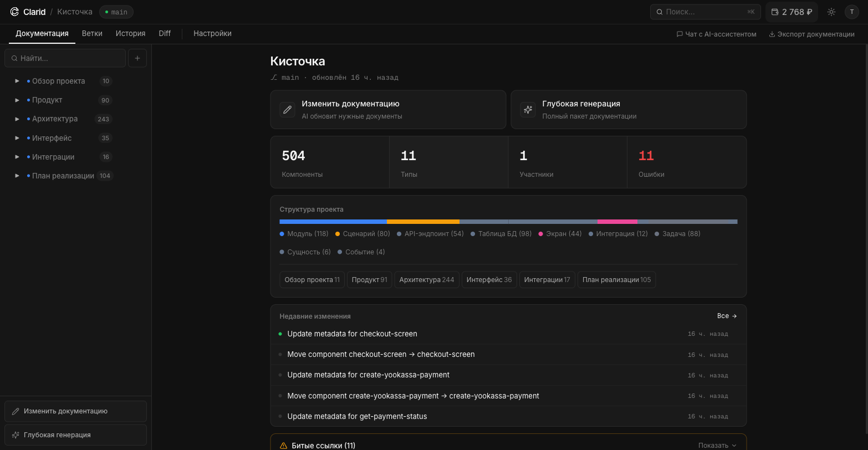Viewport: 868px width, 450px height.
Task: Open the Настройки tab
Action: [x=212, y=34]
